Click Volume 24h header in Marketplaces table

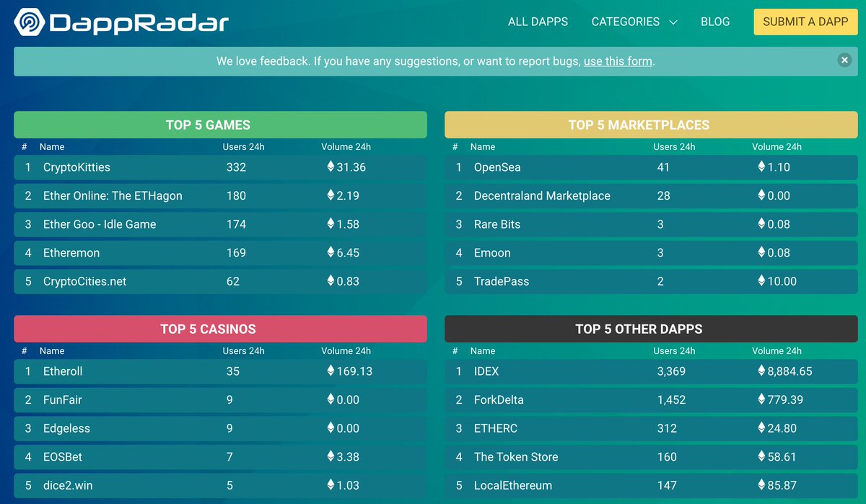777,147
